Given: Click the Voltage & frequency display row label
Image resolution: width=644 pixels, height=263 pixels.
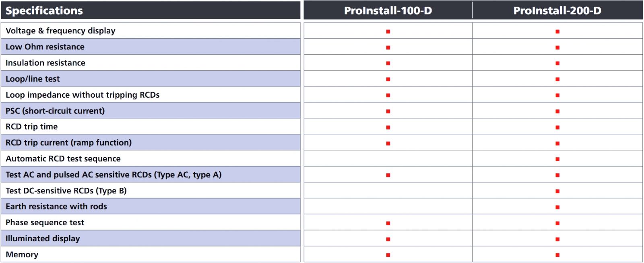Looking at the screenshot, I should 60,31.
